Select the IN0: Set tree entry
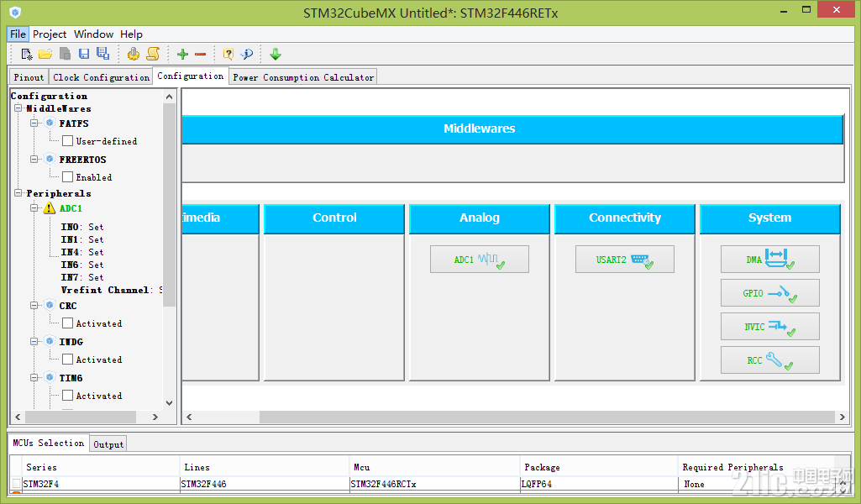 click(81, 227)
